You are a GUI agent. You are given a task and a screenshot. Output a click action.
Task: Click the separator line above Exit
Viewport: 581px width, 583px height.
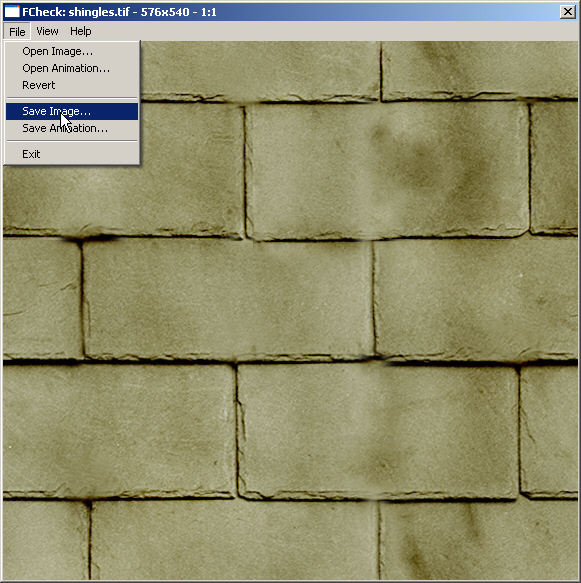tap(72, 141)
